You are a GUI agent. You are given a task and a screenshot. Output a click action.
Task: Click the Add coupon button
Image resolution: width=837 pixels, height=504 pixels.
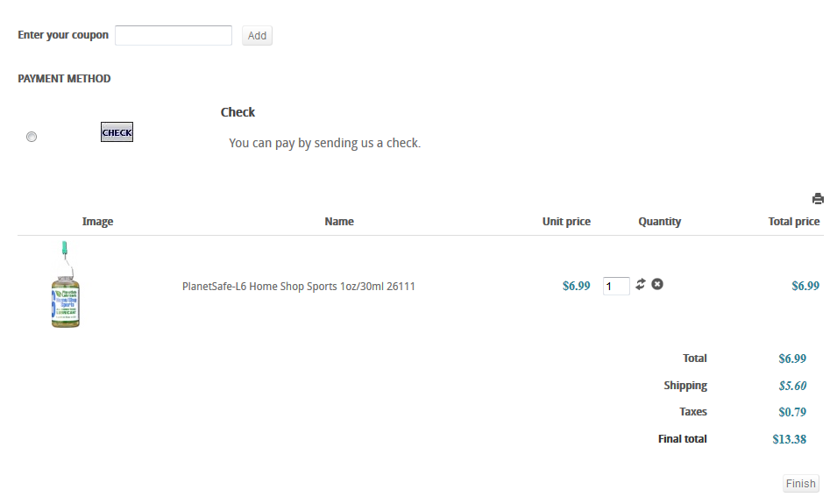coord(257,35)
